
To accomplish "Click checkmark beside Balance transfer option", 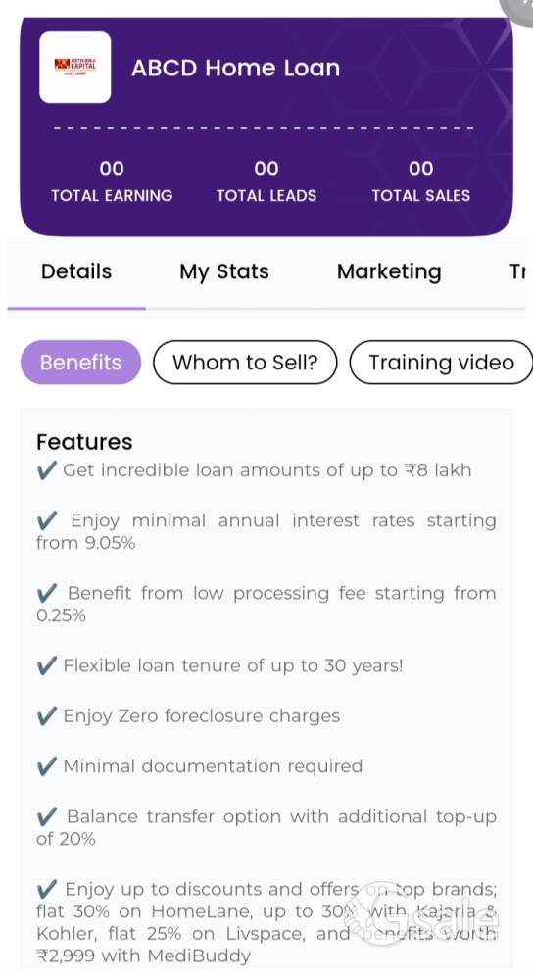I will tap(47, 817).
